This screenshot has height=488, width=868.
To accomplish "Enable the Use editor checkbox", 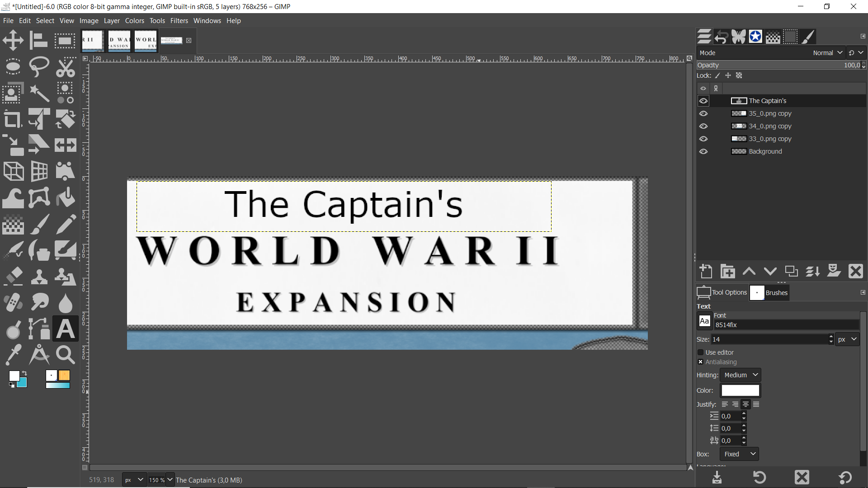I will pyautogui.click(x=701, y=352).
